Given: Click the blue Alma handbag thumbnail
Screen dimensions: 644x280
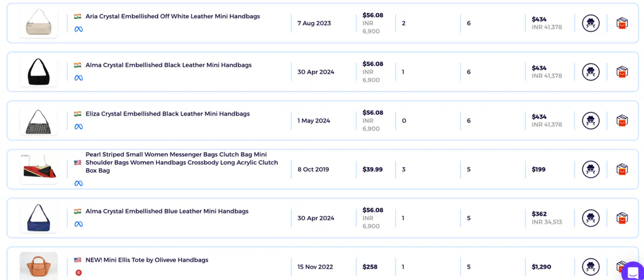Looking at the screenshot, I should pyautogui.click(x=39, y=218).
